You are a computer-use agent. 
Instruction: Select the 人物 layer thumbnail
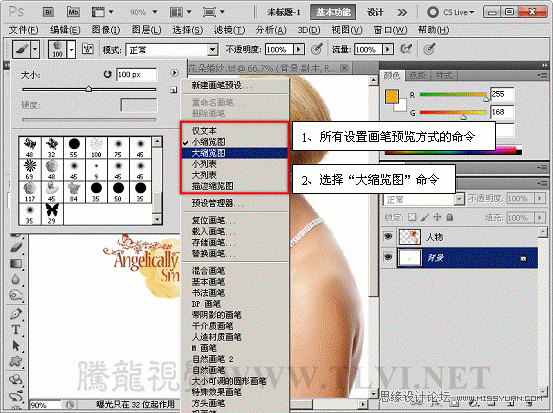click(x=409, y=237)
